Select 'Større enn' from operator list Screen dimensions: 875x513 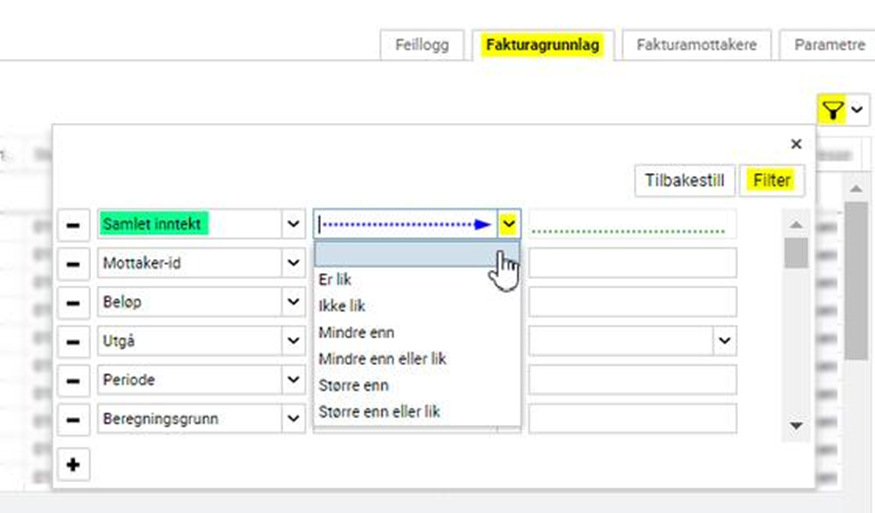click(353, 385)
